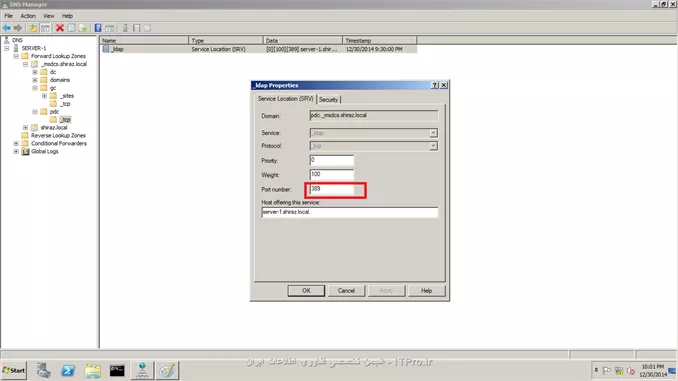Sort by the Type column header
The image size is (678, 381).
point(226,40)
